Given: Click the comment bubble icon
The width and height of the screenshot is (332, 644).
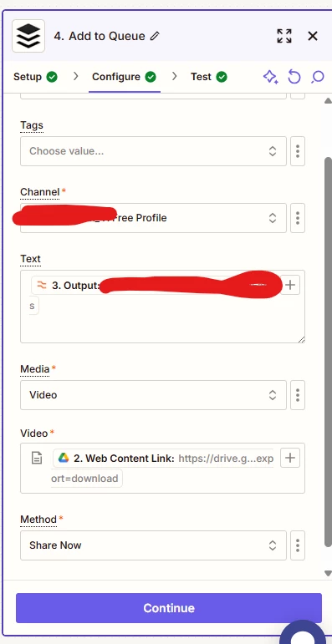Looking at the screenshot, I should (318, 77).
